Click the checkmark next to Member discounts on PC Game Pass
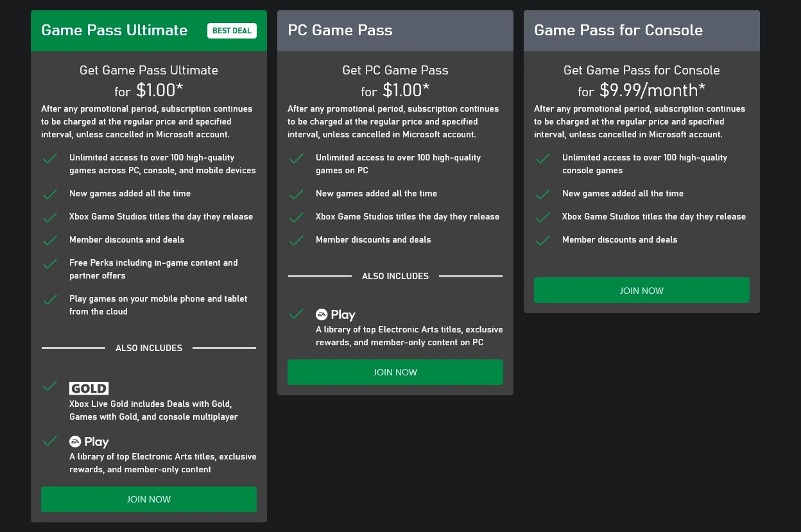 297,240
